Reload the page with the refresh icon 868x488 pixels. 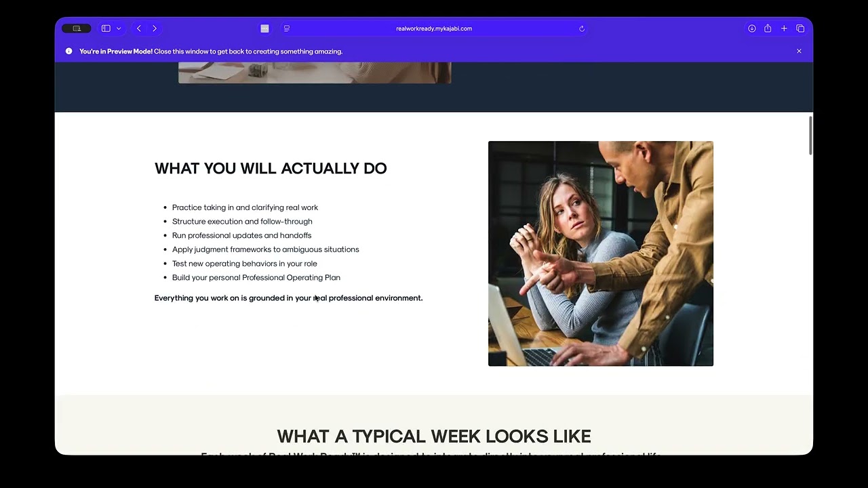coord(582,28)
